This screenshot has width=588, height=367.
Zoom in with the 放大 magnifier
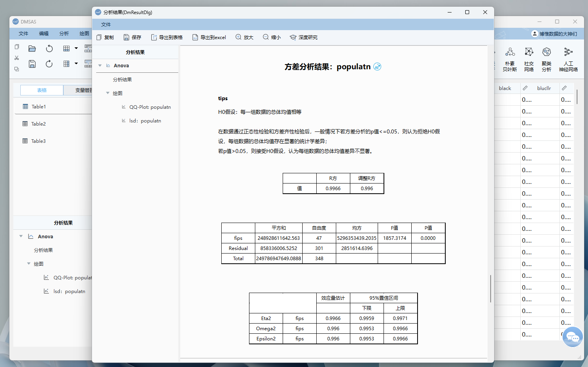[x=238, y=37]
